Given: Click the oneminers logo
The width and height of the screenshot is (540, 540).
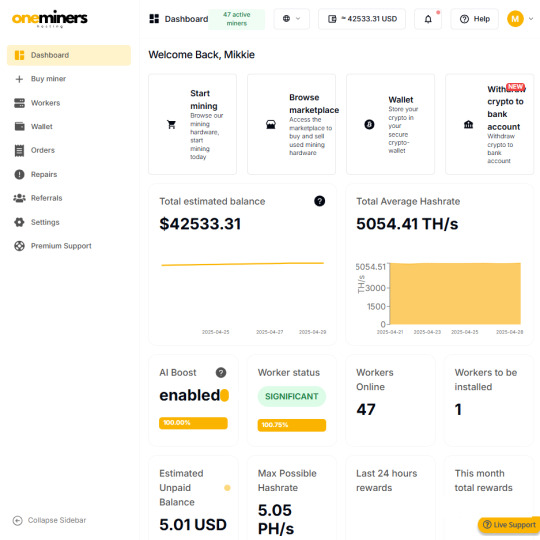Looking at the screenshot, I should tap(50, 19).
